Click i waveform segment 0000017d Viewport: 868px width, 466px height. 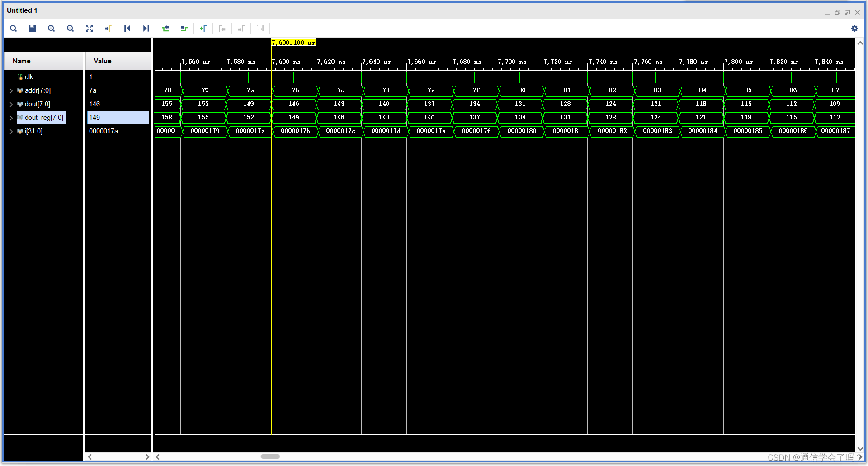(x=386, y=131)
